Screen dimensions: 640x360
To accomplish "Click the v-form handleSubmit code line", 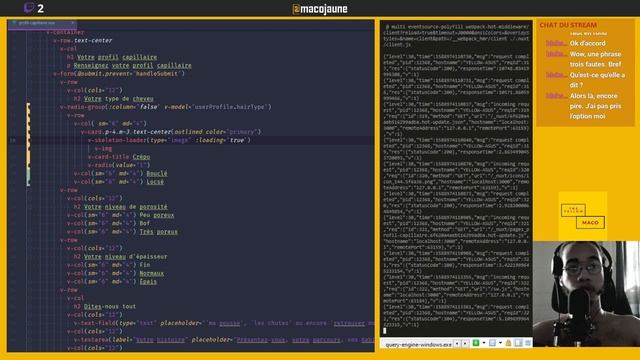I will tap(119, 74).
